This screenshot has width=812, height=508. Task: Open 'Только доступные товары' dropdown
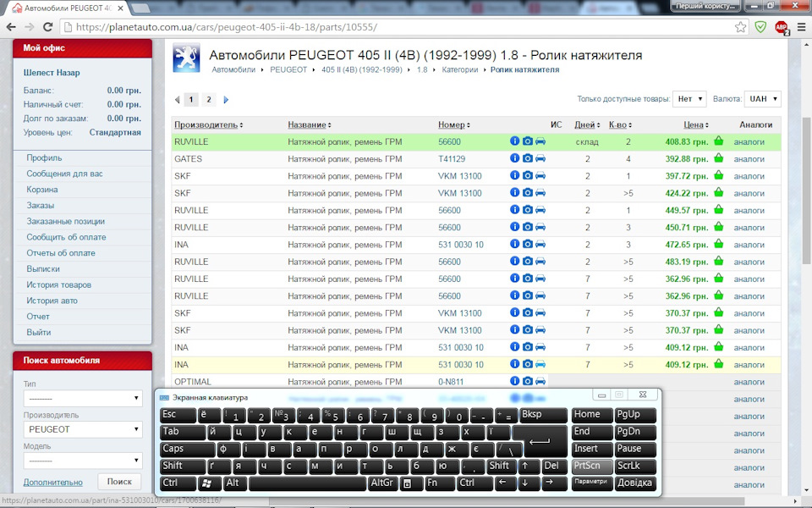pyautogui.click(x=690, y=98)
